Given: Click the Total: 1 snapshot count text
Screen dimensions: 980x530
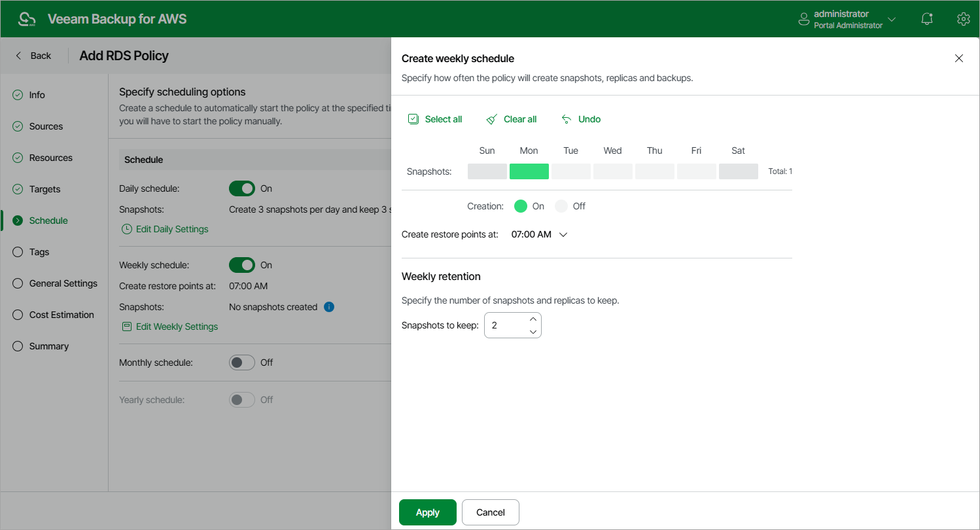Looking at the screenshot, I should (x=780, y=171).
